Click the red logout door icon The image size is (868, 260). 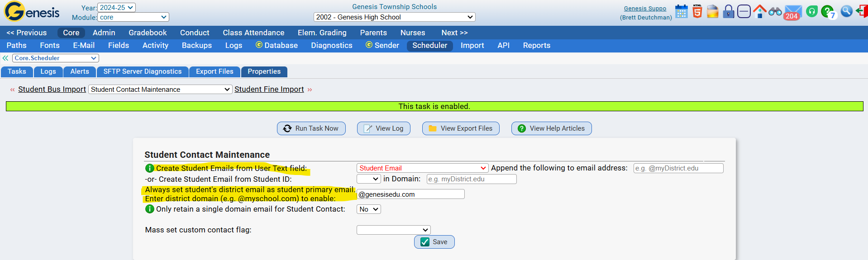862,11
